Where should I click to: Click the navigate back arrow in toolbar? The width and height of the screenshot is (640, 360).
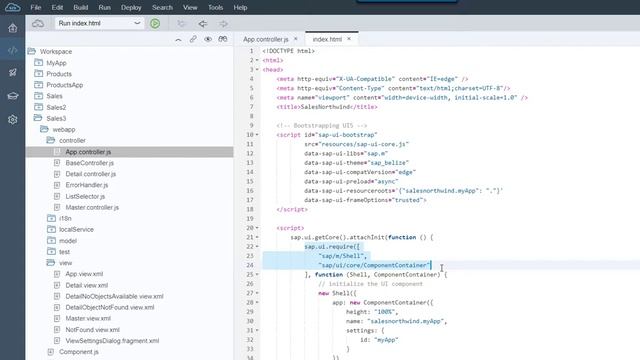(x=203, y=24)
